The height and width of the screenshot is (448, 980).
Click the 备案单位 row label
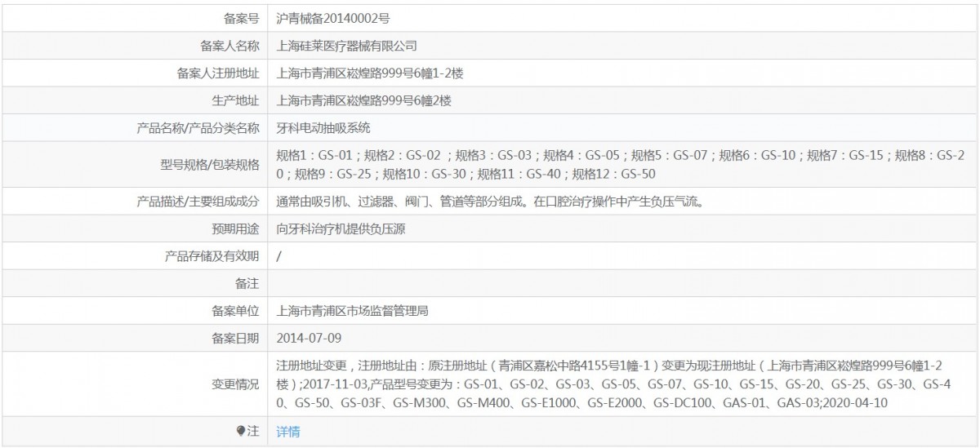point(235,310)
